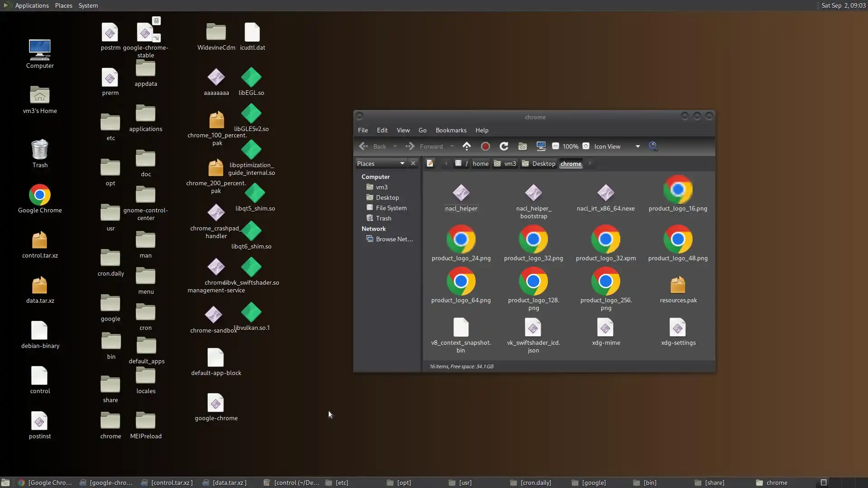868x488 pixels.
Task: Open the Icon View mode dropdown
Action: (x=637, y=146)
